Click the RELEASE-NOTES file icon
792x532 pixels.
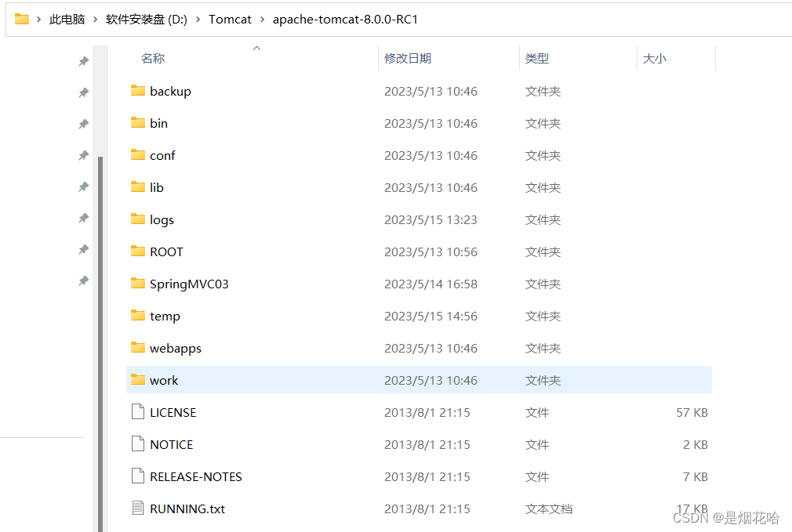[x=138, y=476]
